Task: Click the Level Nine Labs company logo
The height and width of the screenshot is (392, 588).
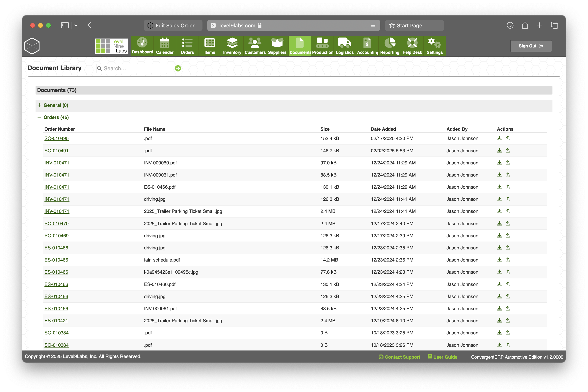Action: (111, 46)
